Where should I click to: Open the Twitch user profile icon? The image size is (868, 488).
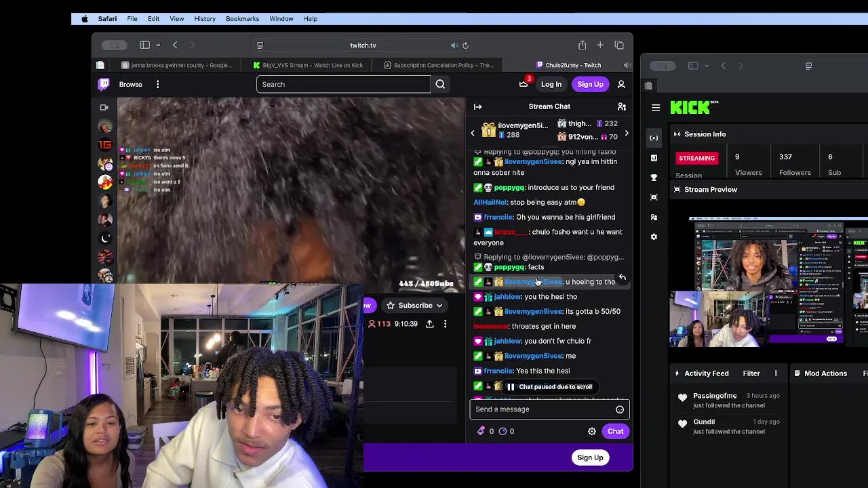click(621, 84)
